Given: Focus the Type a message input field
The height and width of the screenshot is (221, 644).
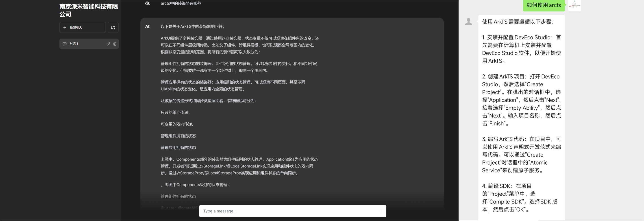Looking at the screenshot, I should (x=292, y=211).
